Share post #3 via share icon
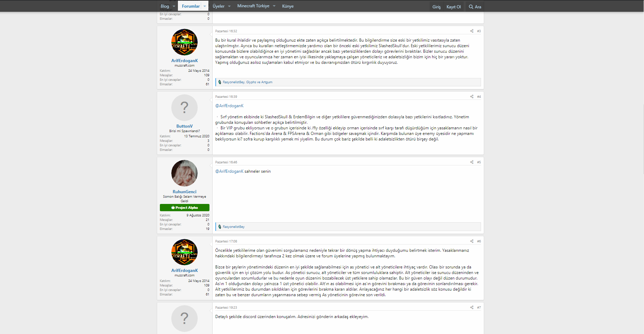Viewport: 644px width, 334px height. point(472,31)
